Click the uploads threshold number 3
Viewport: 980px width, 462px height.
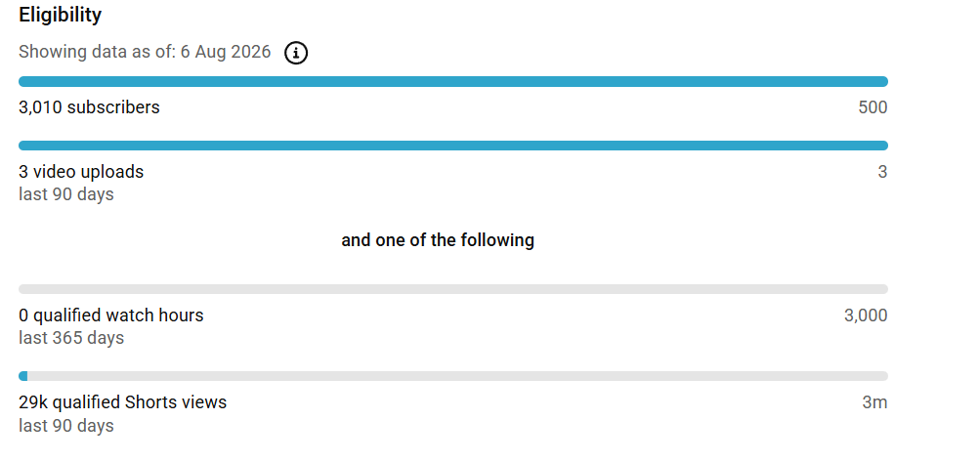pyautogui.click(x=882, y=172)
